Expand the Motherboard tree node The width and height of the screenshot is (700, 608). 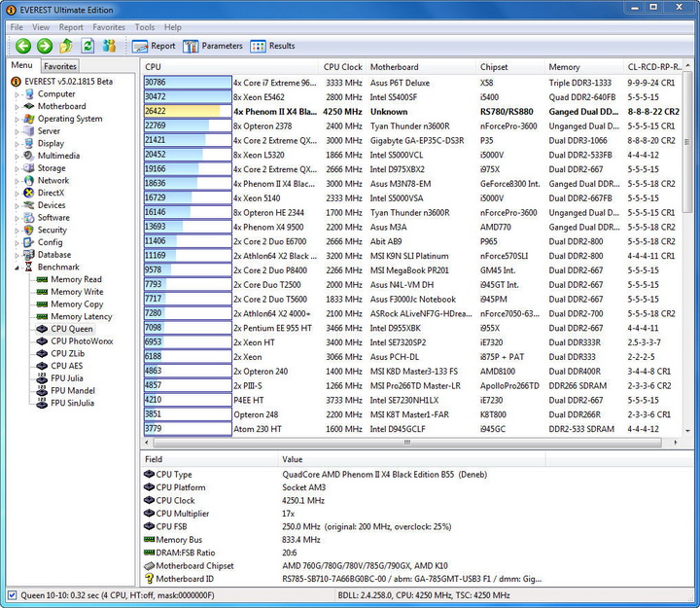(17, 107)
